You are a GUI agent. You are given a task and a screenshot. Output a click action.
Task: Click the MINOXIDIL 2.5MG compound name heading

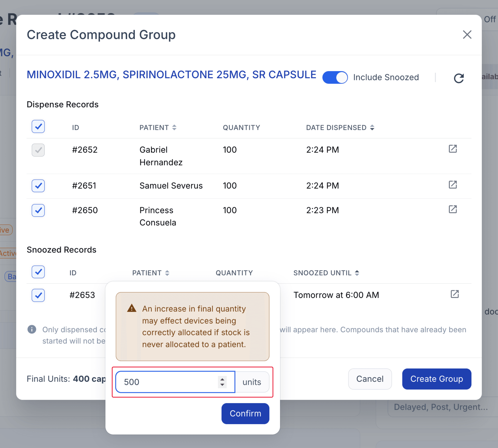click(x=171, y=75)
